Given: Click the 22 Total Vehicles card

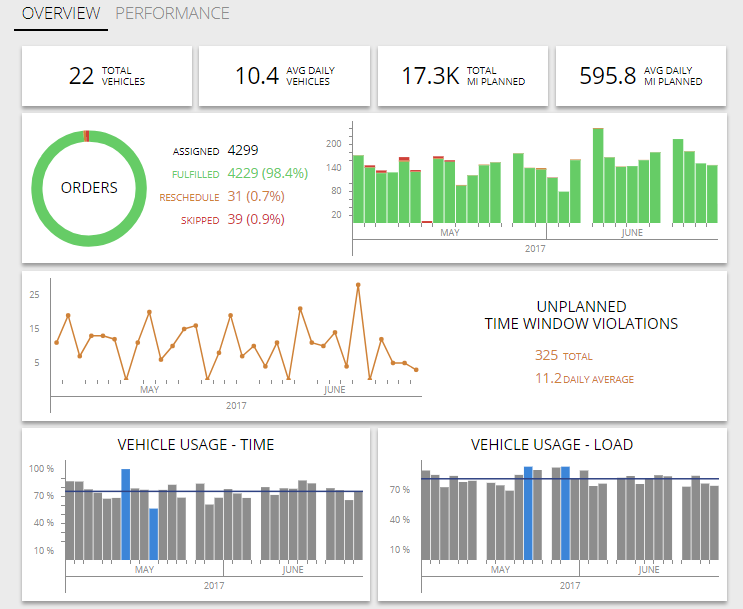Looking at the screenshot, I should pos(107,76).
